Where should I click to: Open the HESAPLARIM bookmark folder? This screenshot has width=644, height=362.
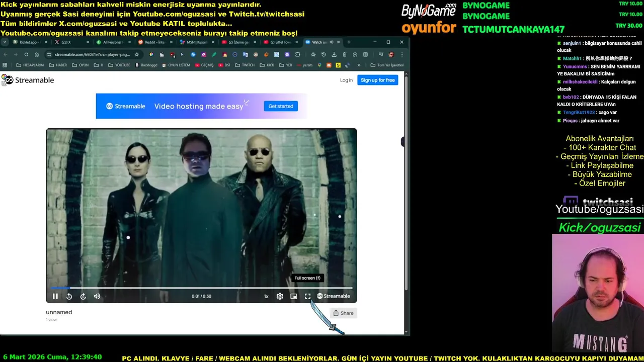tap(30, 65)
